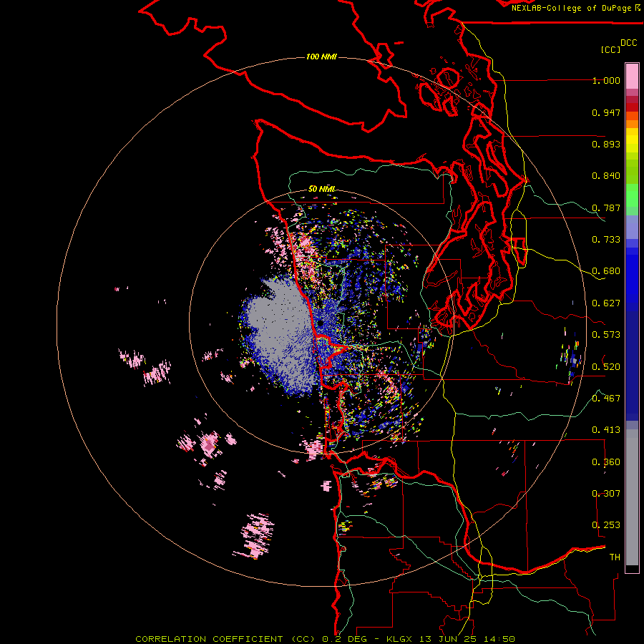The width and height of the screenshot is (644, 644).
Task: Pick the bright green segment of the color bar
Action: pos(632,195)
